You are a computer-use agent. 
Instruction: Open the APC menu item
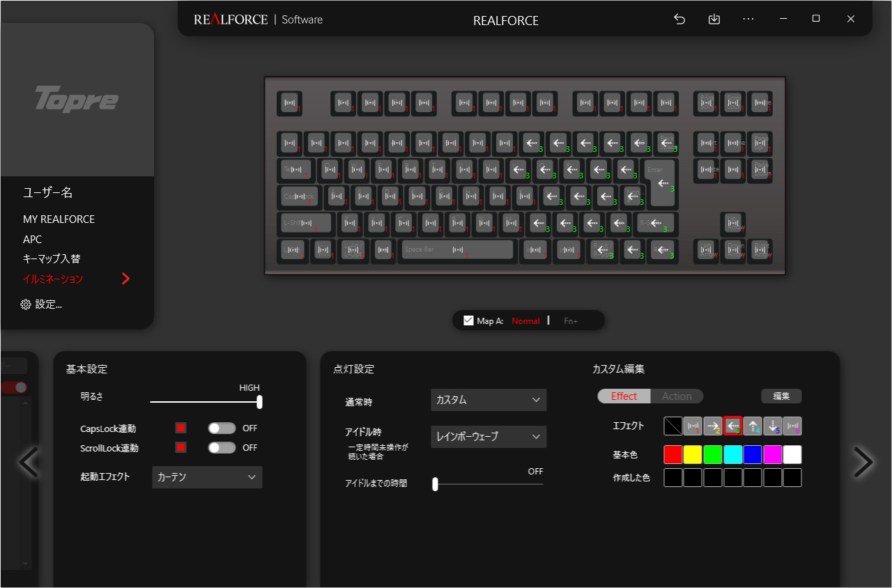(x=32, y=239)
